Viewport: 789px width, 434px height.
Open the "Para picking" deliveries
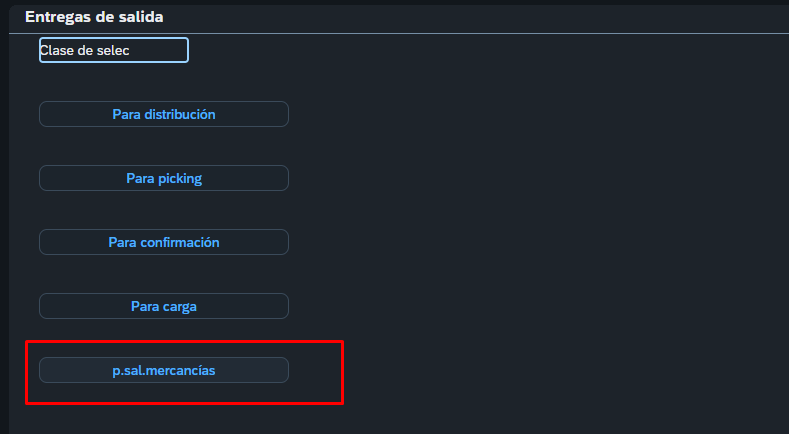coord(164,178)
